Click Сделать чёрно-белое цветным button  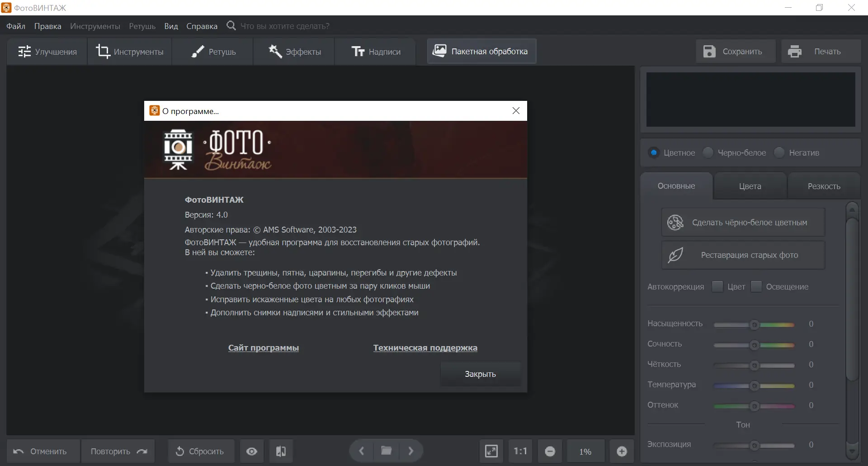(x=743, y=222)
